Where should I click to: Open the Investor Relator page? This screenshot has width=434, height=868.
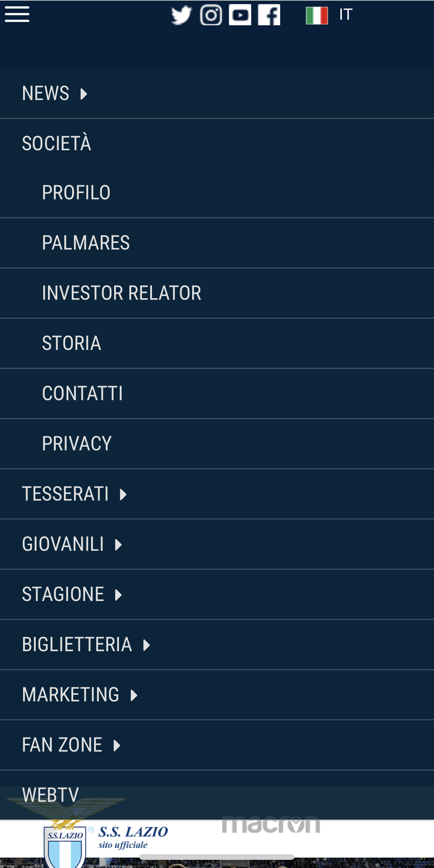(122, 293)
